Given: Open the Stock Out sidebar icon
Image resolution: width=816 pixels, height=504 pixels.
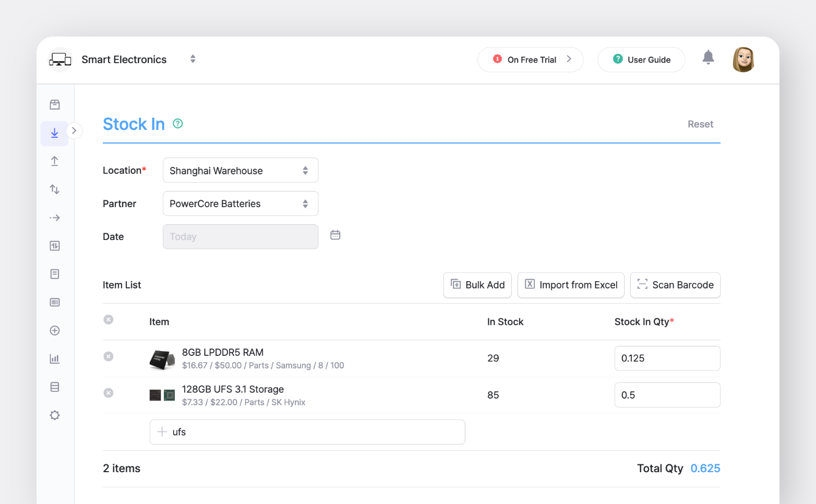Looking at the screenshot, I should 54,161.
